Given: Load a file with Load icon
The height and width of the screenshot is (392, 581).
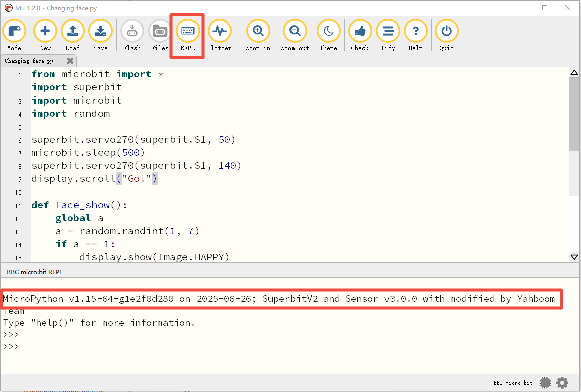Looking at the screenshot, I should [72, 35].
